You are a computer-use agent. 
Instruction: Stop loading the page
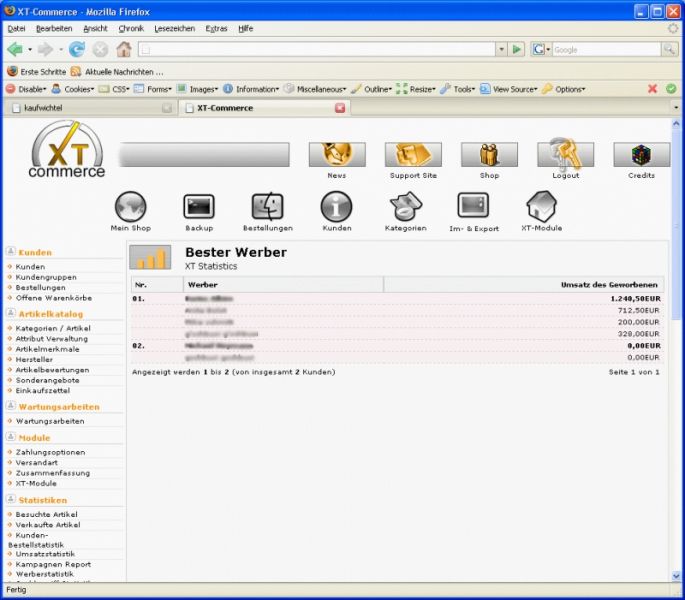(x=100, y=49)
